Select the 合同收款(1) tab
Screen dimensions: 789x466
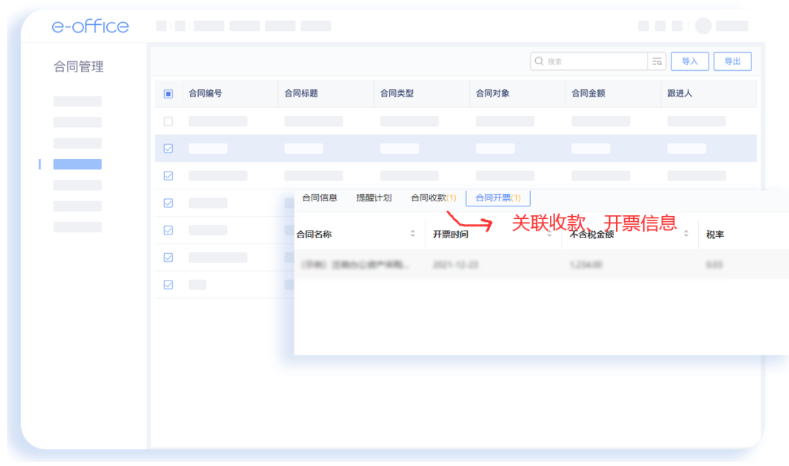click(433, 198)
